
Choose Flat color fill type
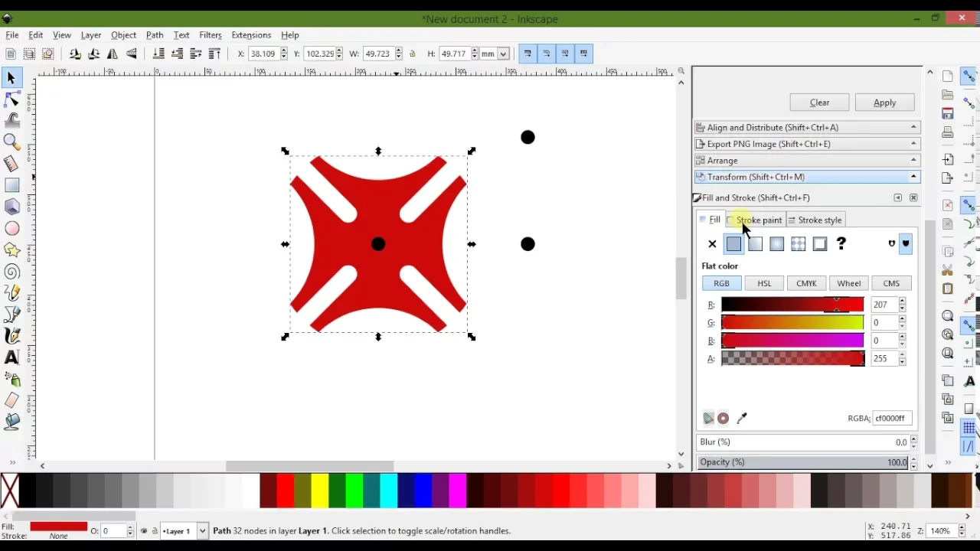(x=733, y=244)
